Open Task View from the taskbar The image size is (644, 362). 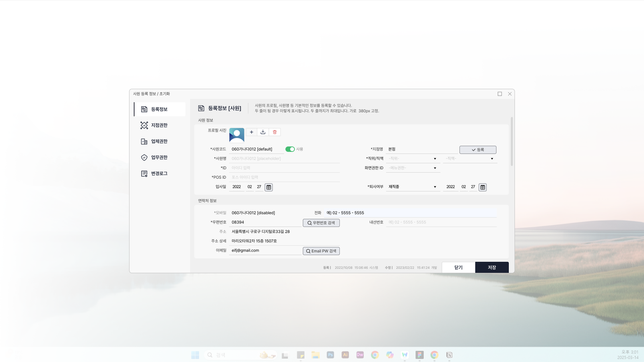[285, 355]
